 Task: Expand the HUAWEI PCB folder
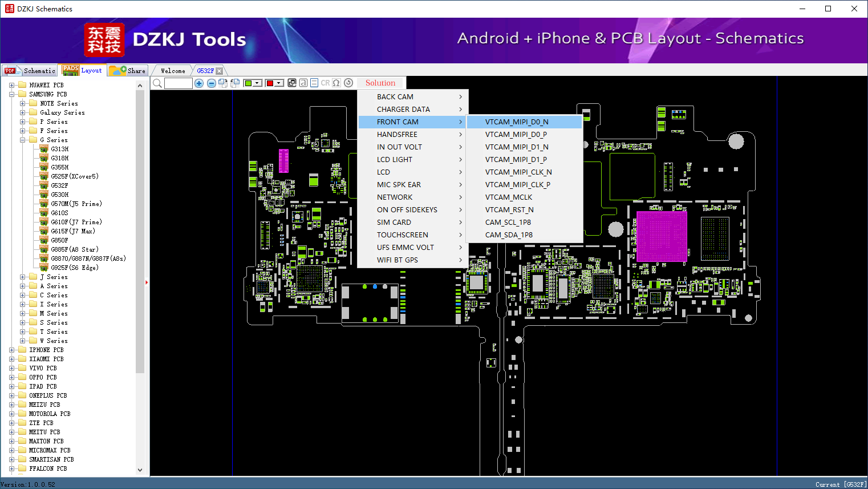[x=11, y=85]
